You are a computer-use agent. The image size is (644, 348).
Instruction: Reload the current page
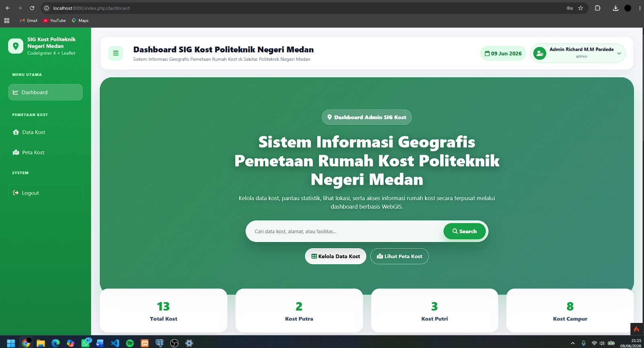(x=32, y=8)
